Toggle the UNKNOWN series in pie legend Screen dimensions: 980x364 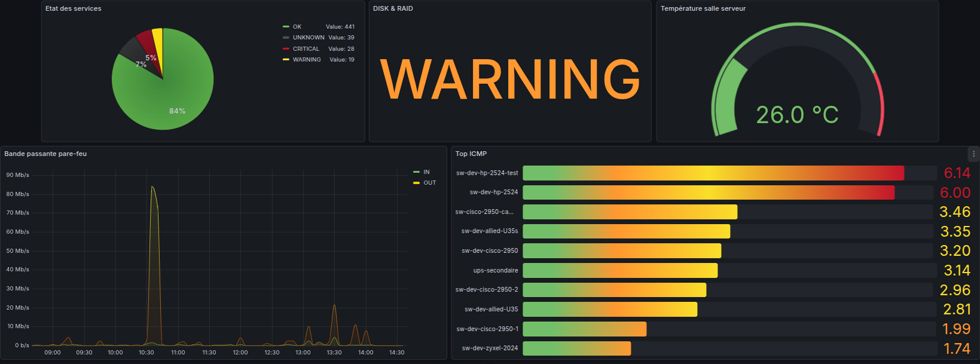click(x=308, y=38)
